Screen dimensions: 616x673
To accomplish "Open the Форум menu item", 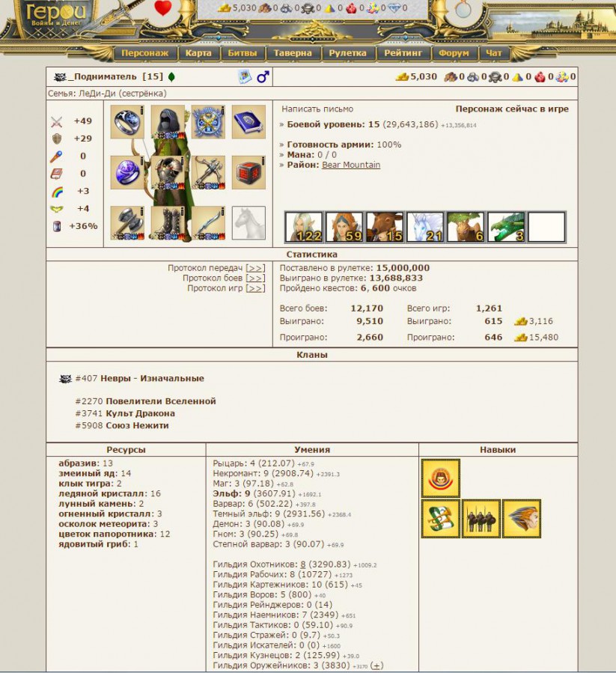I will (x=454, y=53).
